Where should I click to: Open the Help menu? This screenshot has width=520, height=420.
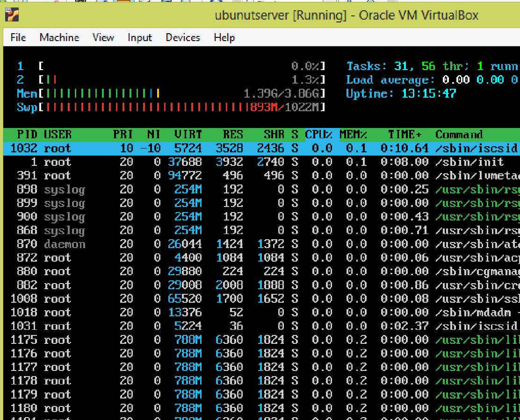[x=224, y=37]
